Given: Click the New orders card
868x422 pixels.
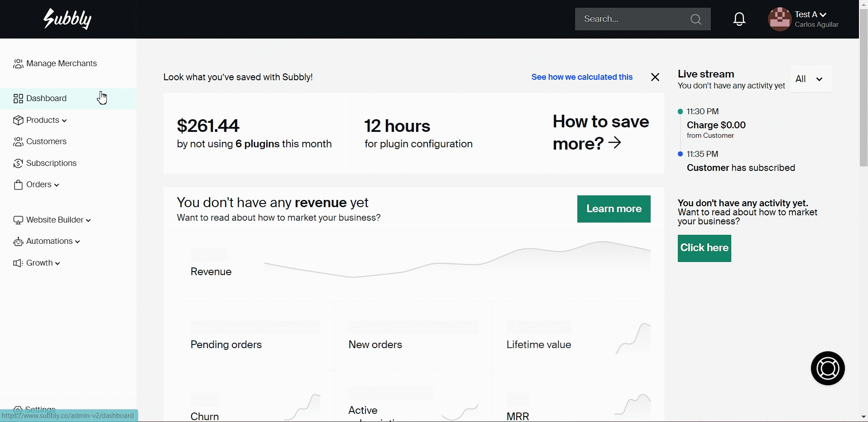Looking at the screenshot, I should [413, 336].
